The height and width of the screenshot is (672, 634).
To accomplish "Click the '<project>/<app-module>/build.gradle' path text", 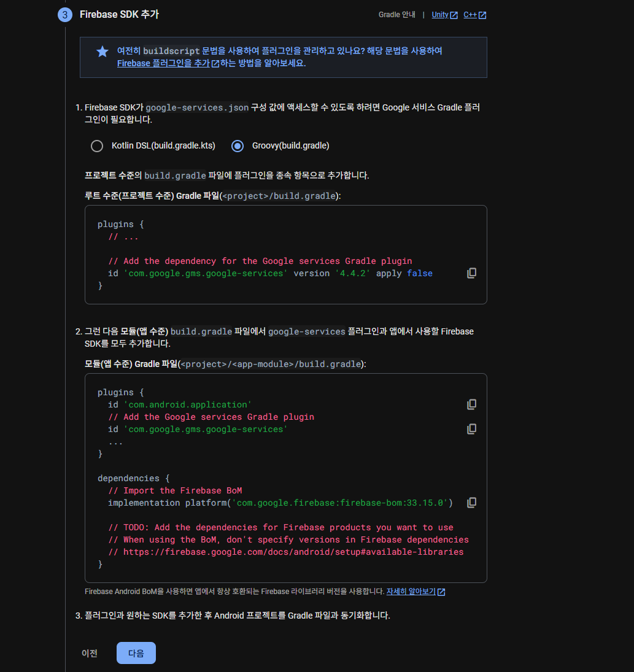I will pos(271,364).
